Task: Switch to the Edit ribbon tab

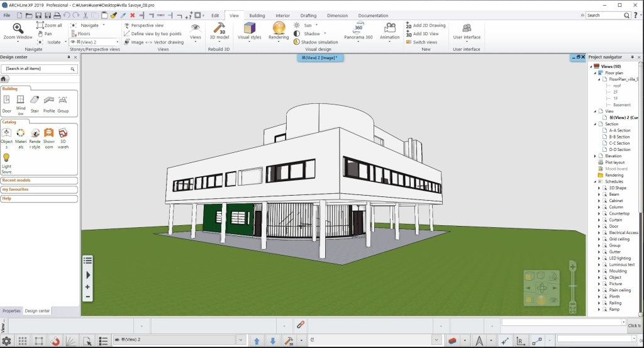Action: click(215, 16)
